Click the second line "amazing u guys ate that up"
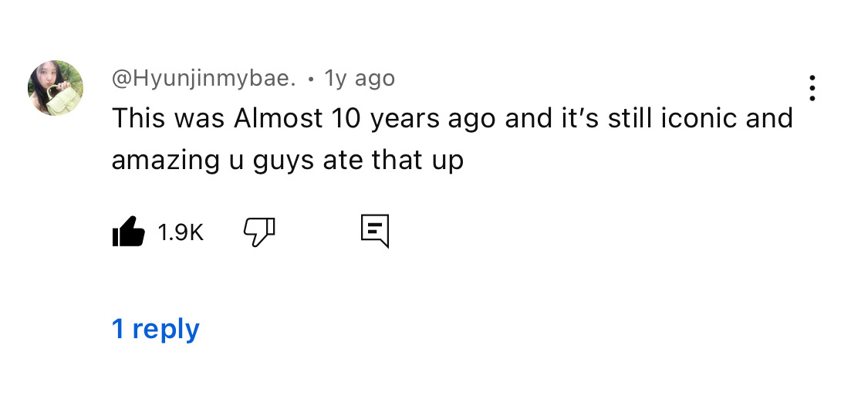Screen dimensions: 868x410 pyautogui.click(x=287, y=160)
